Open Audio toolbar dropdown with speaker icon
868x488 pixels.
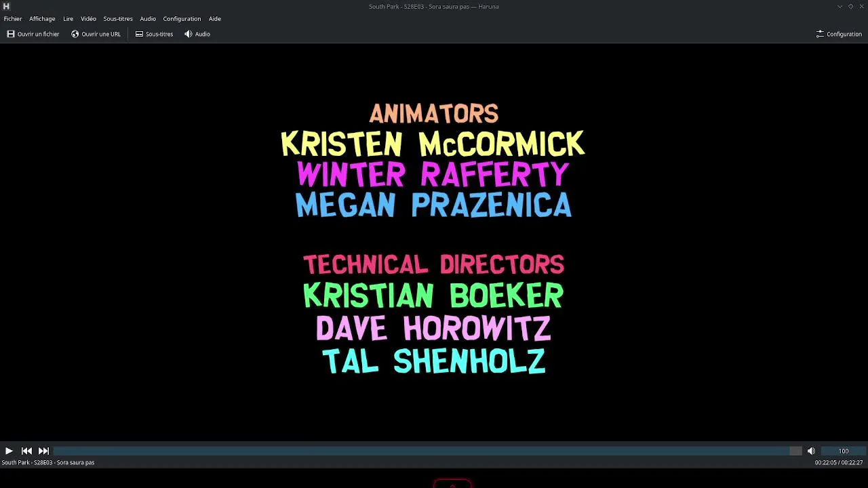197,34
